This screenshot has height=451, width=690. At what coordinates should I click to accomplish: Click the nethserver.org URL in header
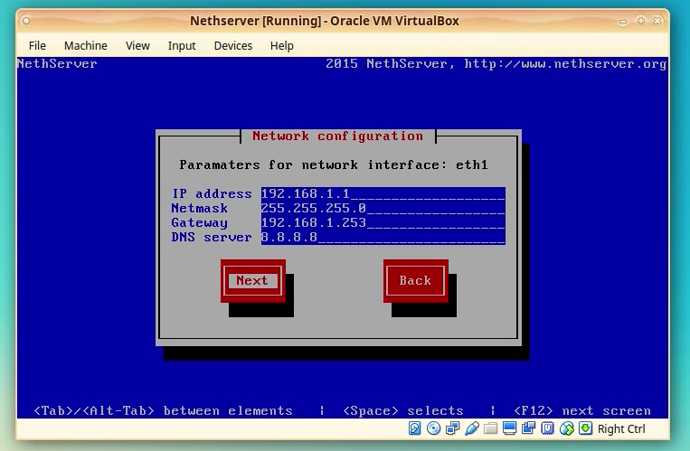[x=565, y=64]
